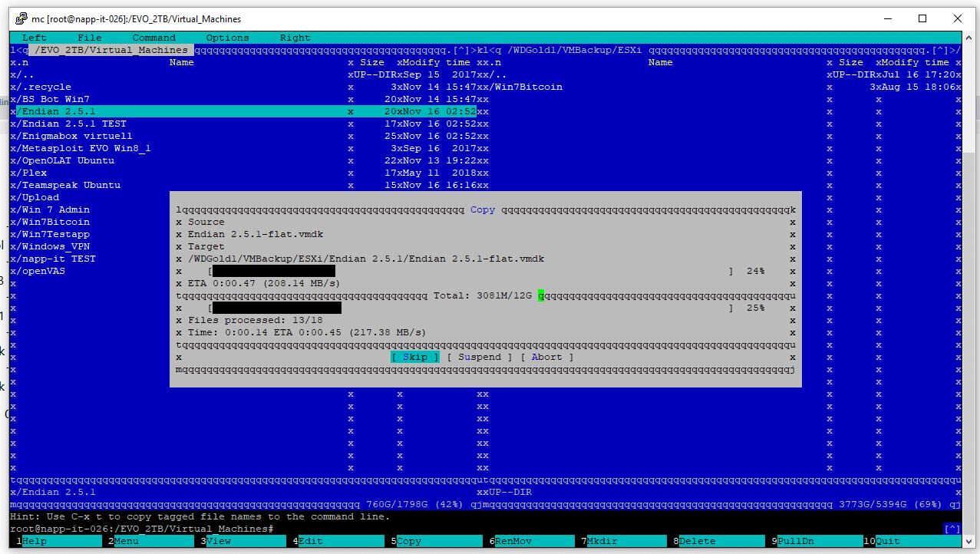Select the /openVAS directory
The image size is (980, 554).
[41, 271]
